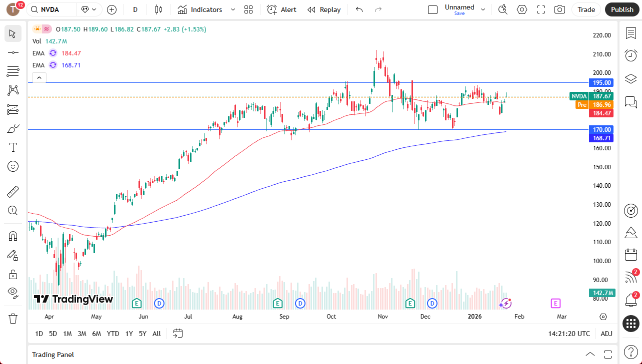
Task: Select the trend line drawing tool
Action: pos(13,52)
